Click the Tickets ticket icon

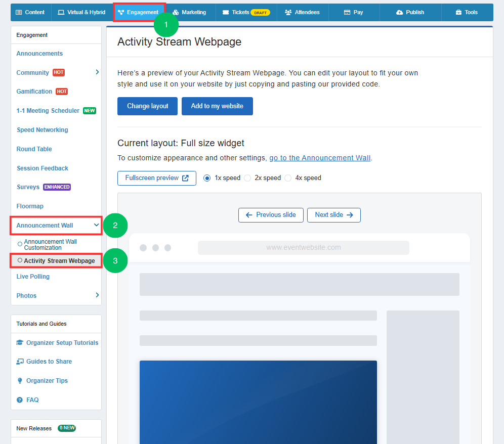tap(226, 12)
